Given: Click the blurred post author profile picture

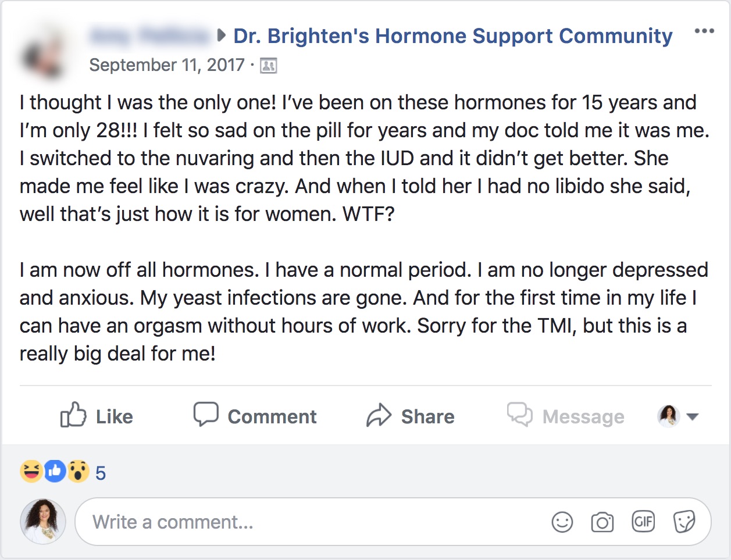Looking at the screenshot, I should coord(44,55).
